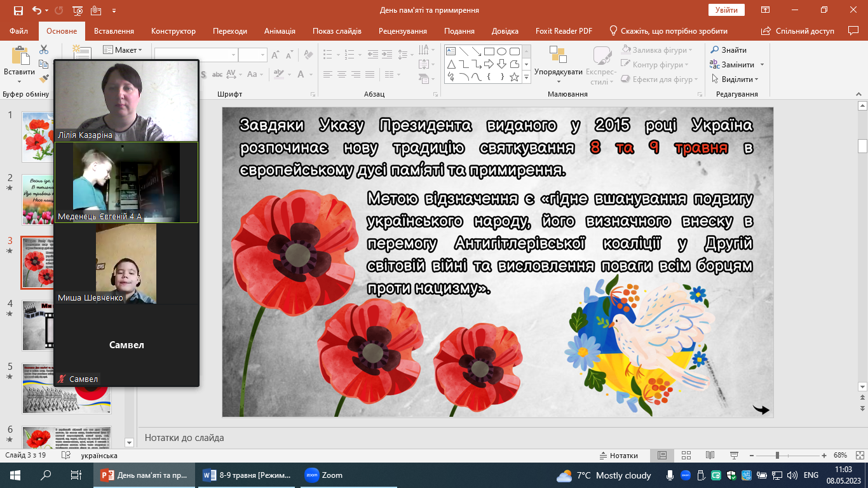Viewport: 868px width, 488px height.
Task: Switch to the Анімація tab
Action: [x=280, y=31]
